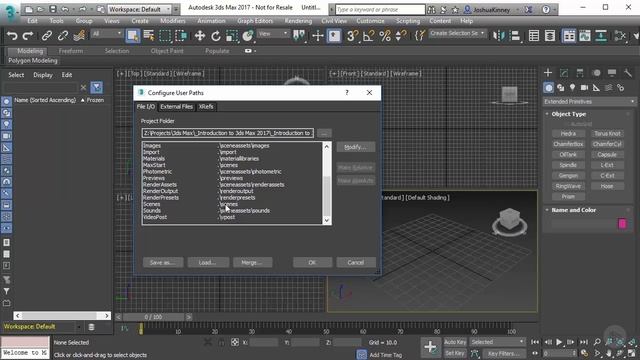Click the paths list vertical scrollbar
The height and width of the screenshot is (360, 640).
[x=327, y=183]
